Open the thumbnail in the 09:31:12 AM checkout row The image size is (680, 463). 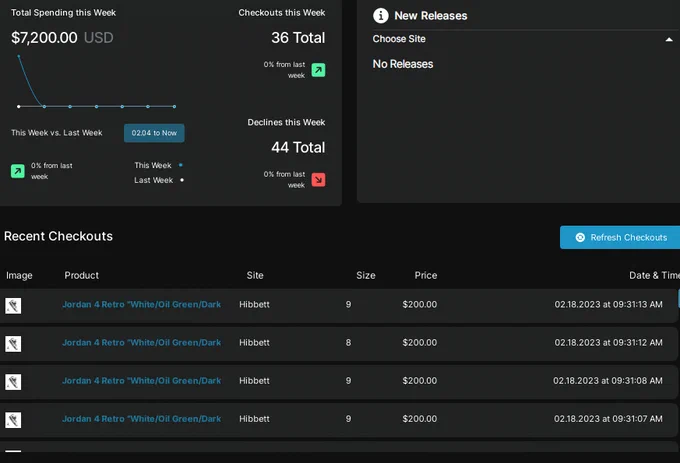(13, 344)
